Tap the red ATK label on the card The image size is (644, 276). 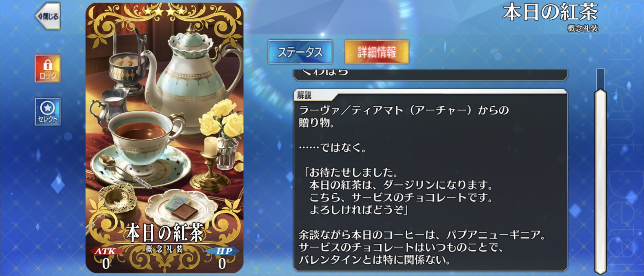(106, 251)
